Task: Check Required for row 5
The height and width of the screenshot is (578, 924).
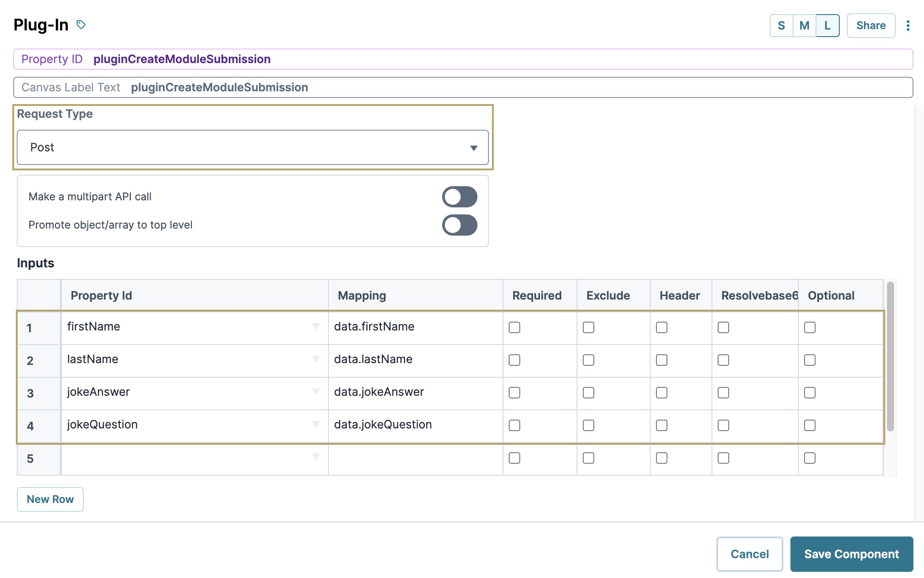Action: pos(514,458)
